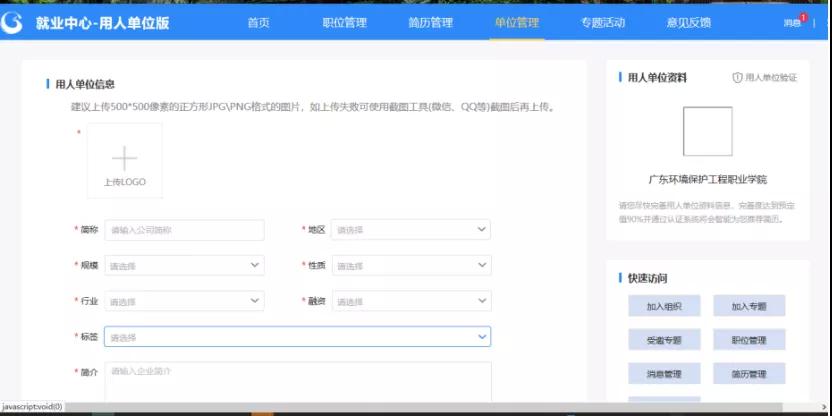The image size is (832, 416).
Task: Click the 简介 company intro text area
Action: tap(297, 381)
